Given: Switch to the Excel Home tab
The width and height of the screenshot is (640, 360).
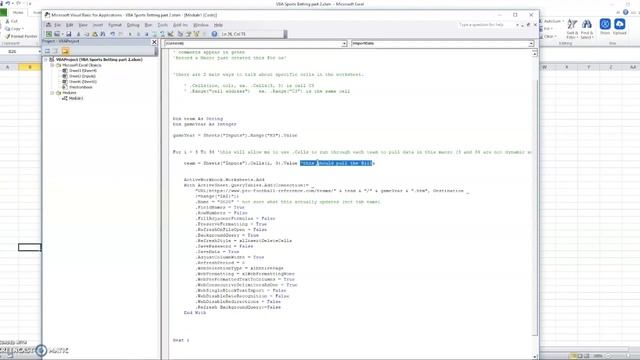Looking at the screenshot, I should tap(18, 13).
